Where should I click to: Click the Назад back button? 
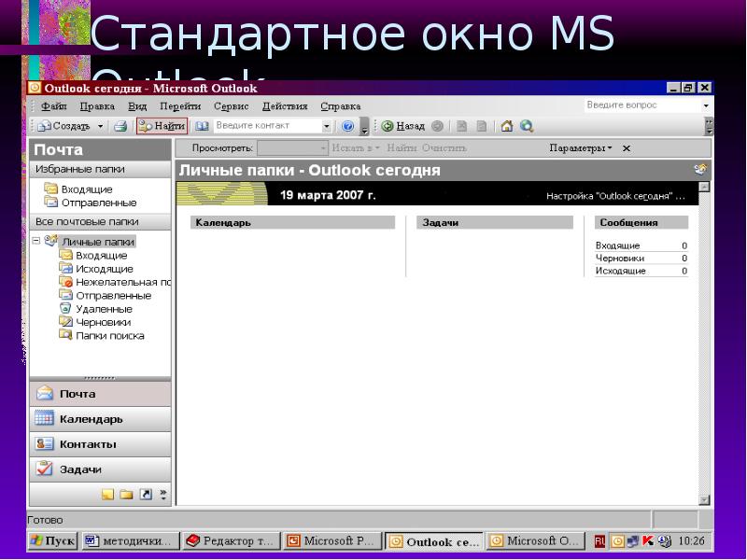(x=403, y=126)
